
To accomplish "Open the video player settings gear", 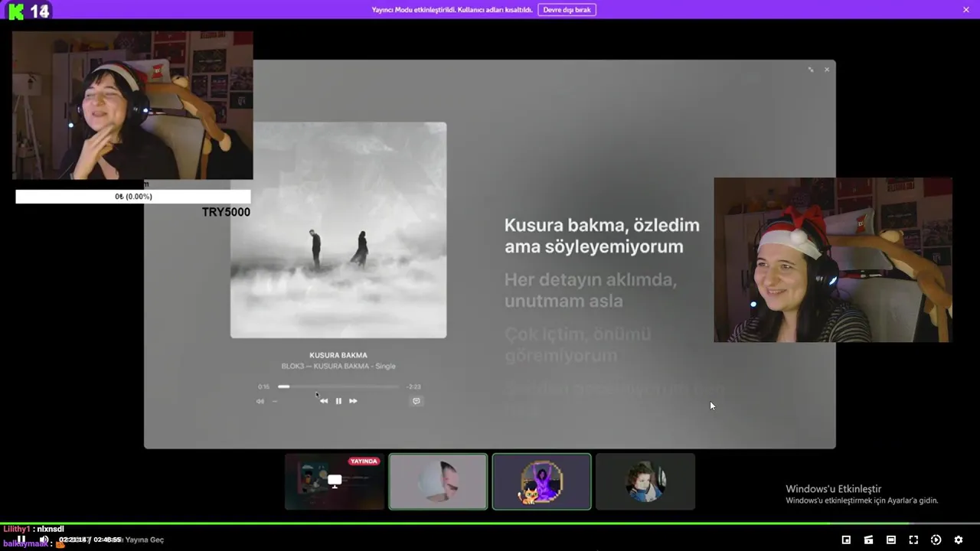I will coord(959,540).
